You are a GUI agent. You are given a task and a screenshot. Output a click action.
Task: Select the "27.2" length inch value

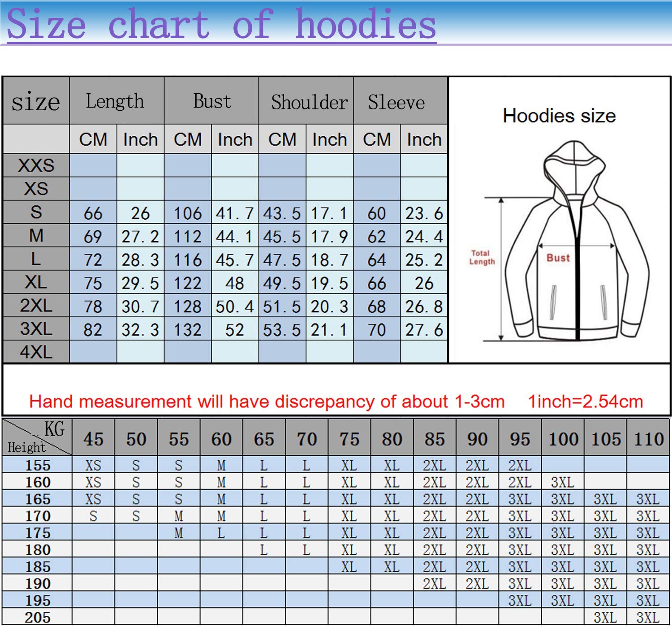[x=140, y=236]
